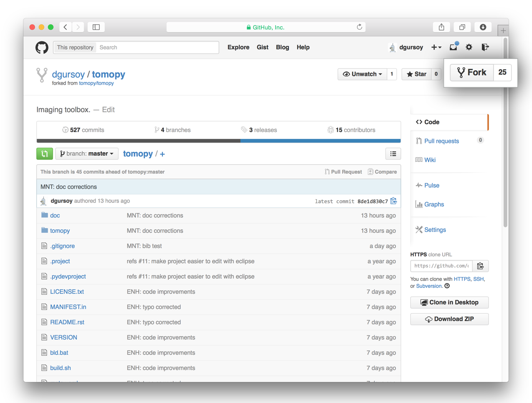Expand the plus create-new dropdown
The image size is (532, 403).
436,47
